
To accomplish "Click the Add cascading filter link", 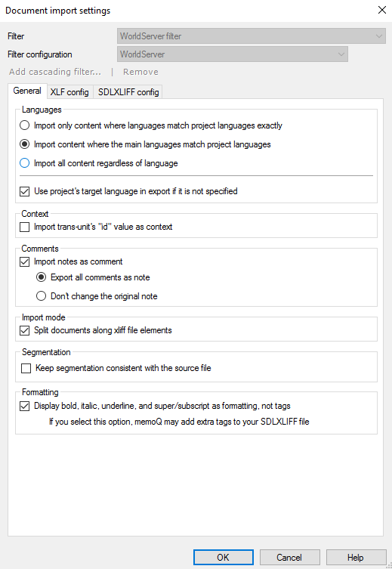I will coord(55,72).
